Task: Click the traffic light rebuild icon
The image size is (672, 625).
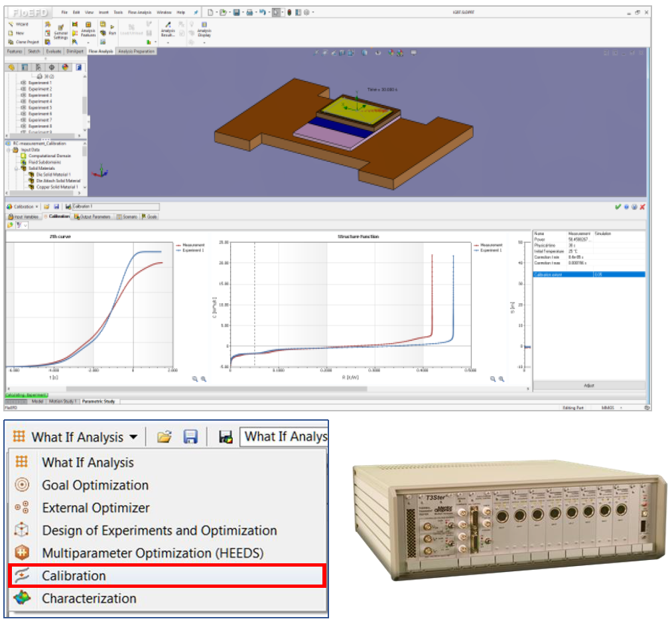Action: [x=289, y=13]
